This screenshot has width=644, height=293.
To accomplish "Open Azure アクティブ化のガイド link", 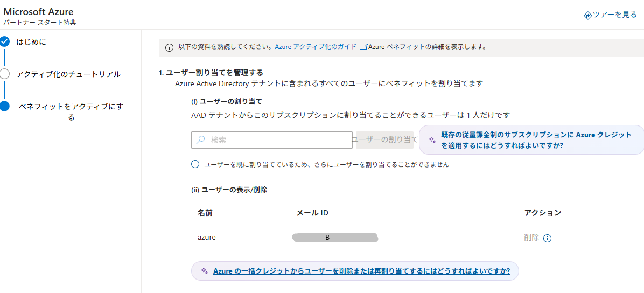I will coord(316,47).
